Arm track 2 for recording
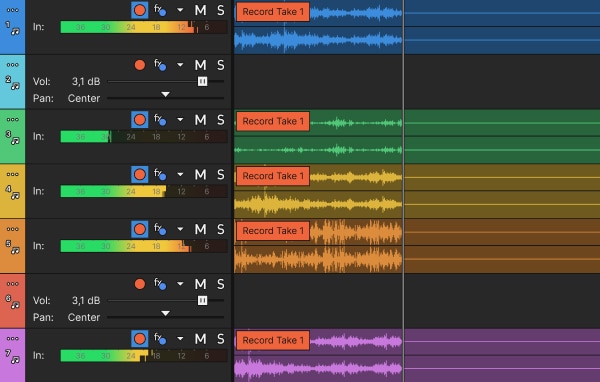This screenshot has width=600, height=382. (140, 65)
